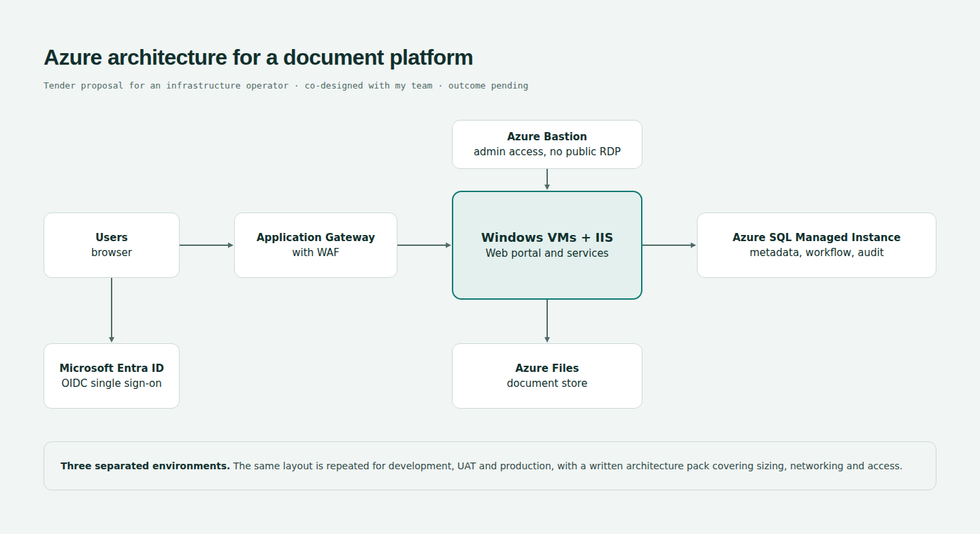This screenshot has width=980, height=534.
Task: Select the Windows VMs + IIS node
Action: pos(547,245)
